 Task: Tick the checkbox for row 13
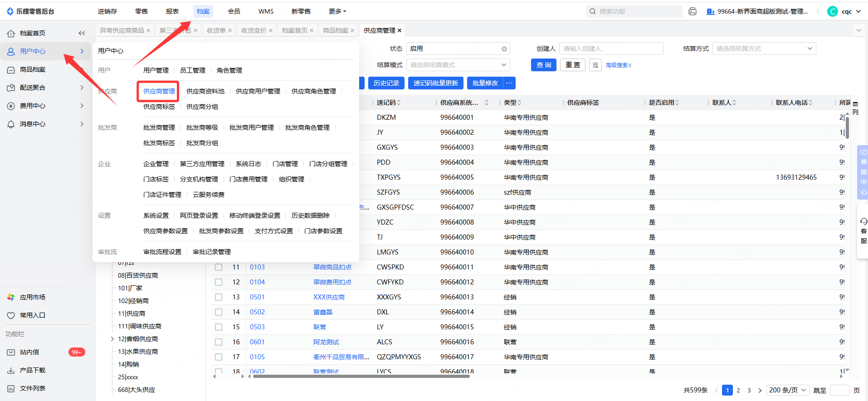click(x=219, y=297)
